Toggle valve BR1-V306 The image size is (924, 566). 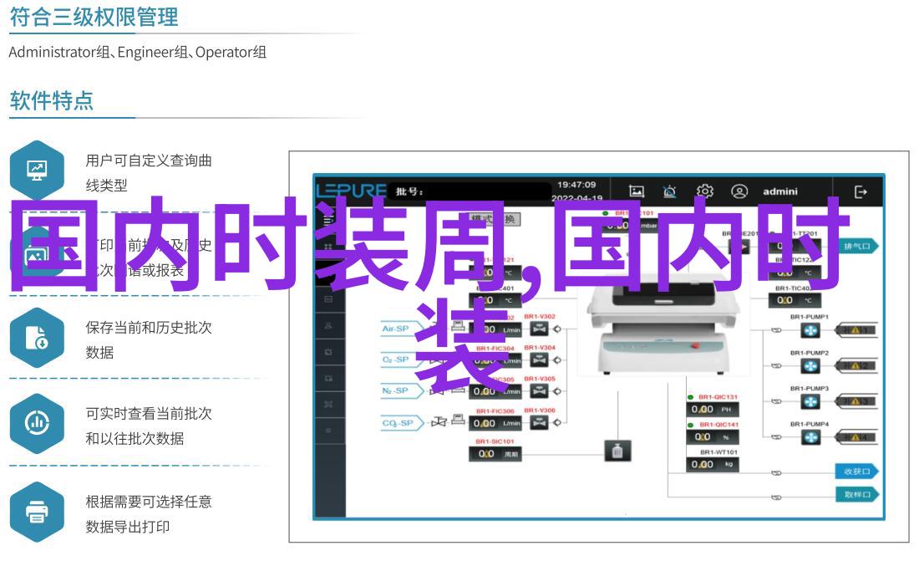539,421
